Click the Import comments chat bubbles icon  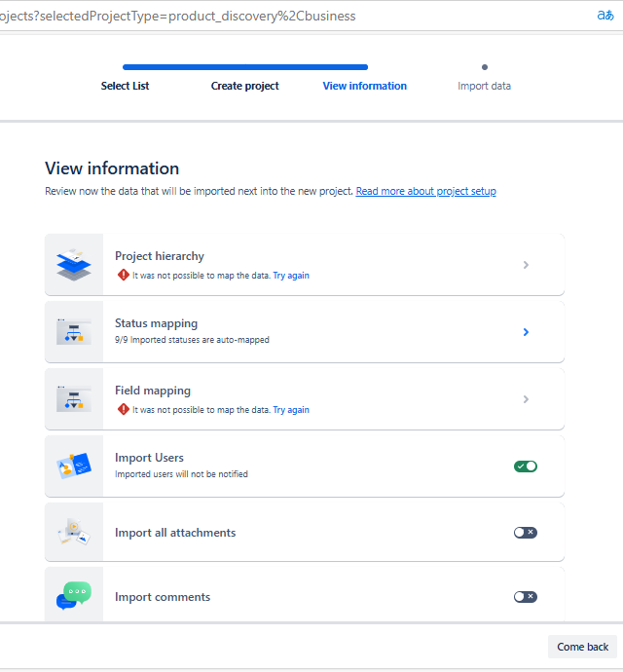click(74, 595)
